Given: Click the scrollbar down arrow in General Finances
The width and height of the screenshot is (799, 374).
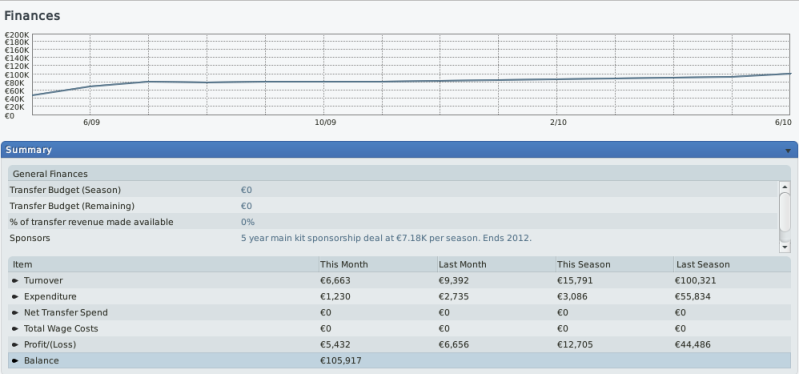Looking at the screenshot, I should [x=785, y=247].
